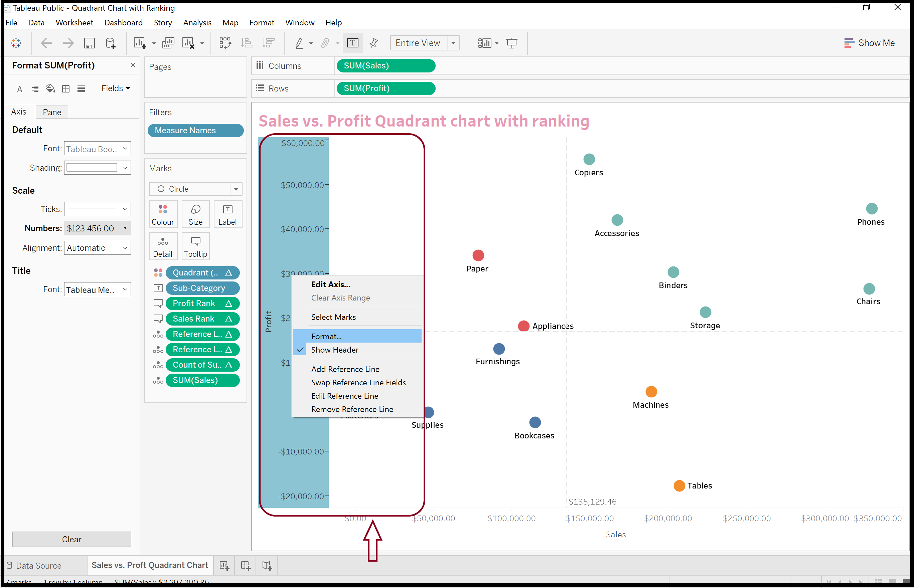914x588 pixels.
Task: Click the New Data Source icon
Action: 110,43
